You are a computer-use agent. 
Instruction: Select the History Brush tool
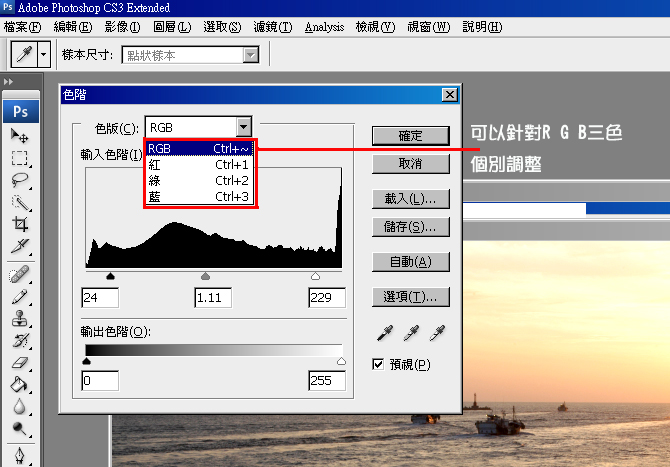point(20,341)
